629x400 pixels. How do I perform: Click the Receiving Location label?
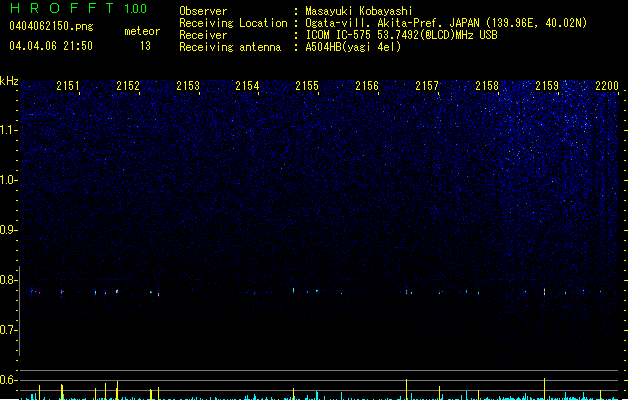click(x=233, y=23)
